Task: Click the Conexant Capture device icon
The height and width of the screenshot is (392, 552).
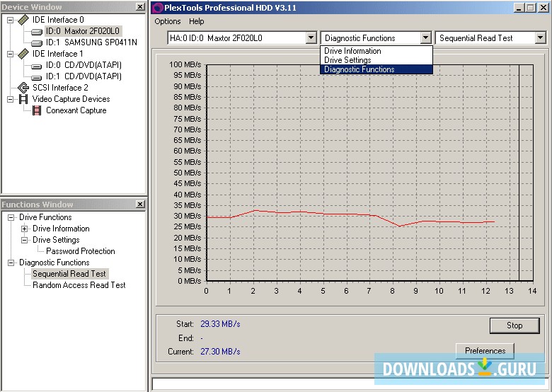Action: pos(37,110)
